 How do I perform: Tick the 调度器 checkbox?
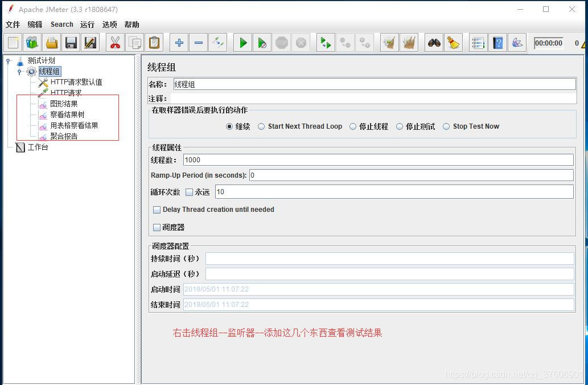click(x=157, y=227)
